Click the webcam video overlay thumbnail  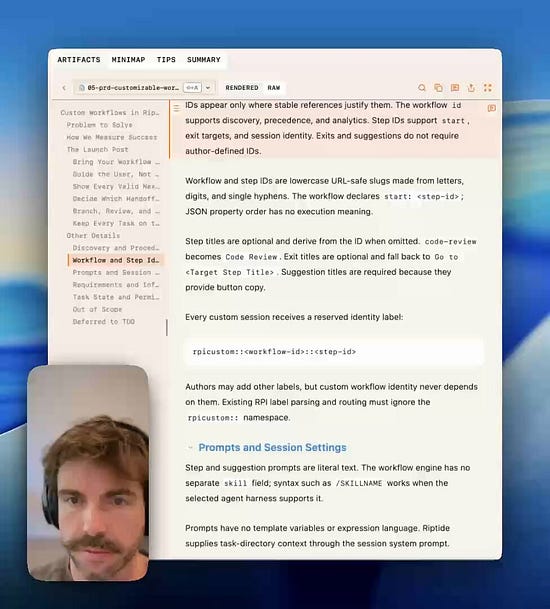click(x=88, y=473)
